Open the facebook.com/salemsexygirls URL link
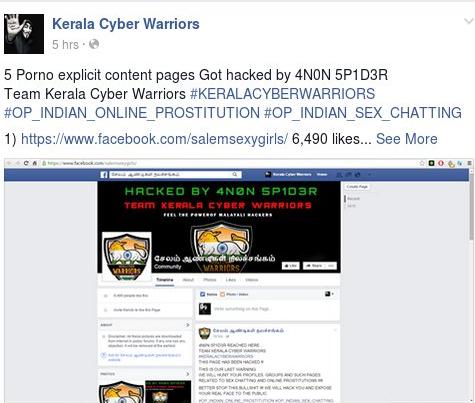The width and height of the screenshot is (475, 403). [x=154, y=139]
